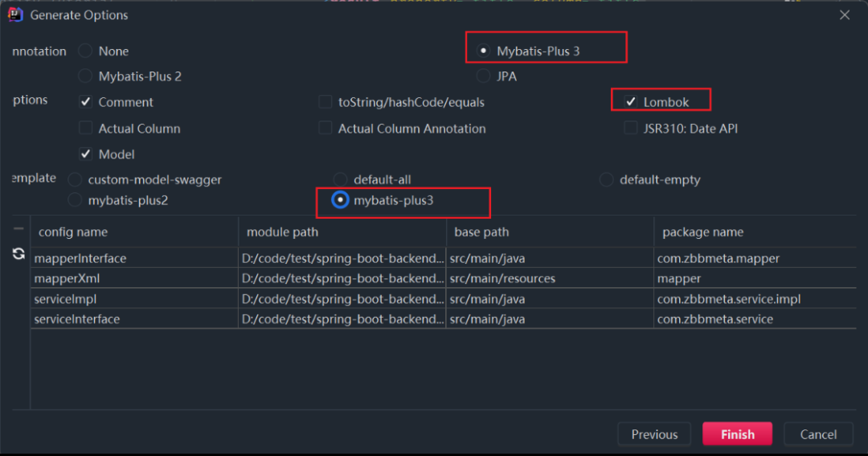Enable the Actual Column Annotation checkbox
868x456 pixels.
325,128
